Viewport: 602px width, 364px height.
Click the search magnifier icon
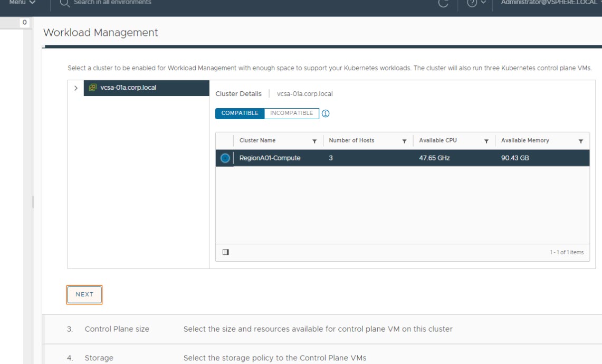65,3
